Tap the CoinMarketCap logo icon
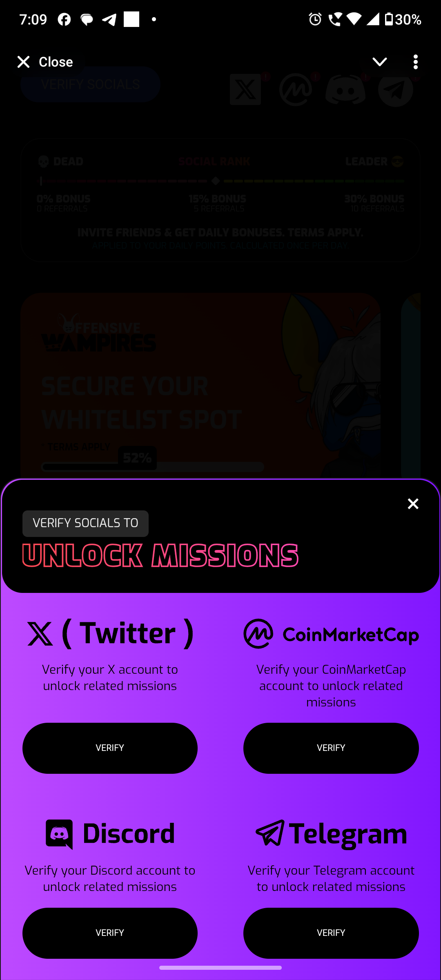The height and width of the screenshot is (980, 441). tap(258, 634)
